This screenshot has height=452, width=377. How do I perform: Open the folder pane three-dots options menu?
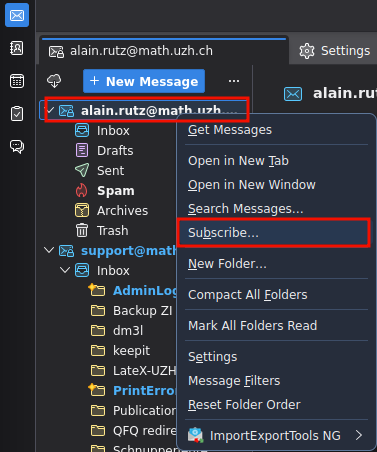coord(234,81)
